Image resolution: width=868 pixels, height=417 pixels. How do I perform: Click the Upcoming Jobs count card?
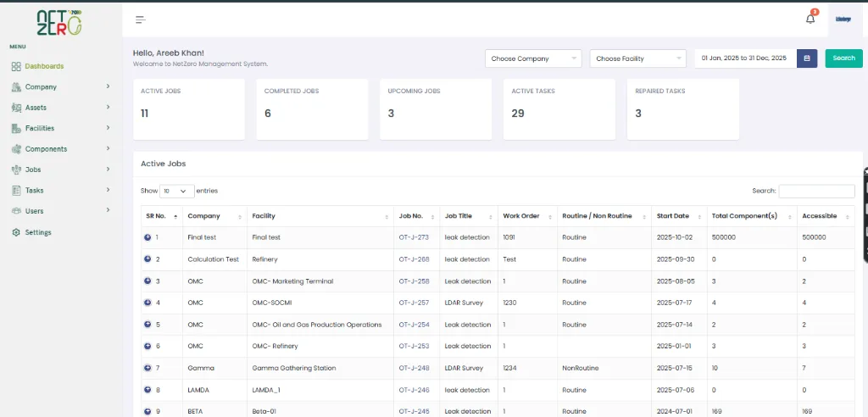(x=436, y=109)
